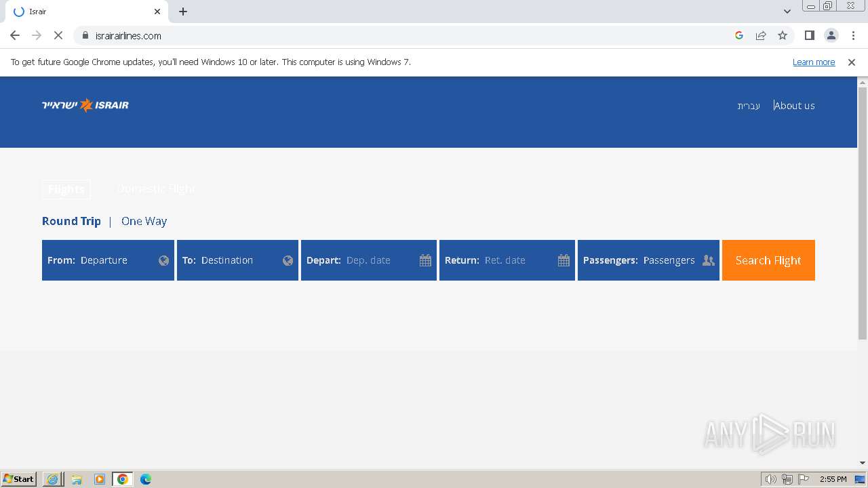
Task: Open the Learn more link
Action: [x=814, y=62]
